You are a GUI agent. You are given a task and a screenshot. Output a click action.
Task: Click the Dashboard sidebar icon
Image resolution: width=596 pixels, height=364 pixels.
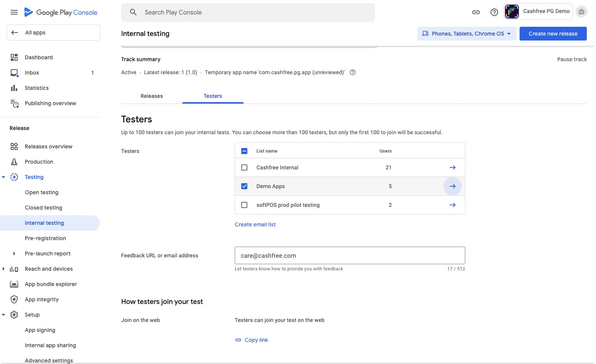(14, 57)
